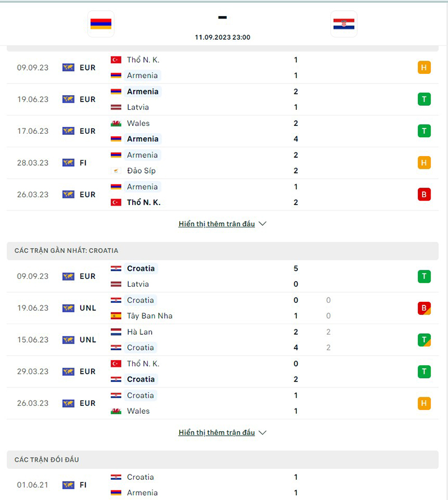Click the Wales flag in the 17.06.23 row
The width and height of the screenshot is (448, 500).
(x=115, y=123)
